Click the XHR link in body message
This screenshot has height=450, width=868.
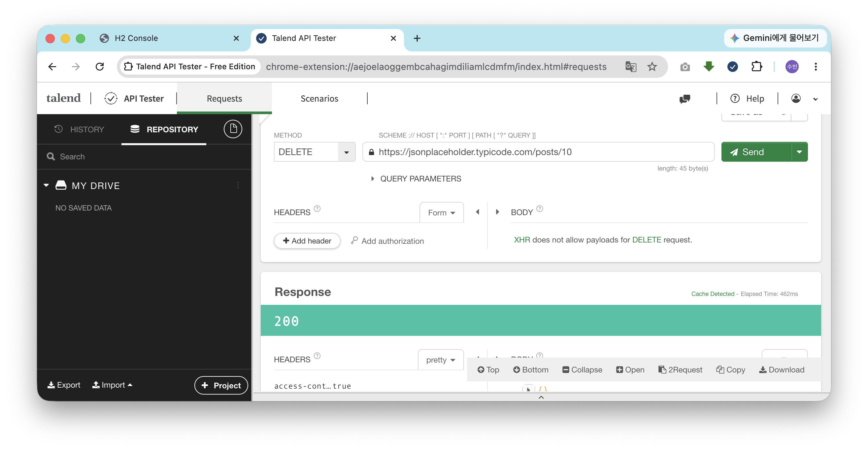521,240
